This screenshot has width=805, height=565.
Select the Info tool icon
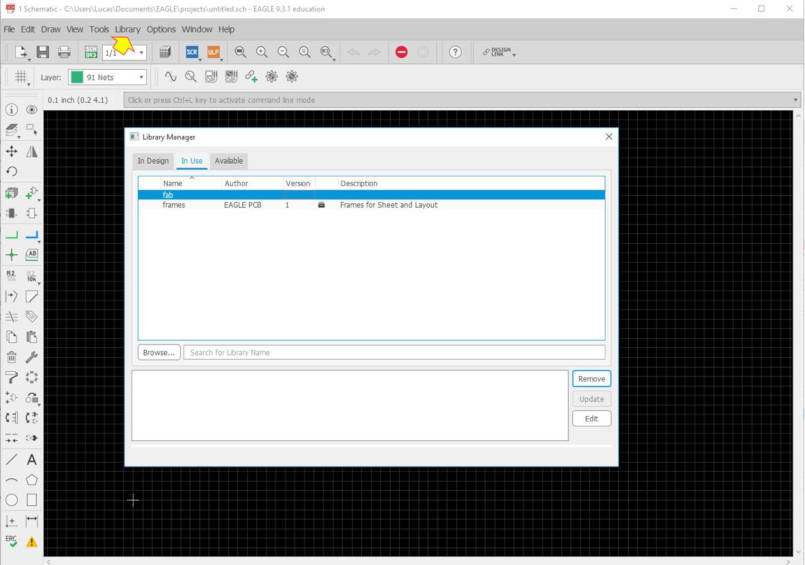[x=11, y=109]
